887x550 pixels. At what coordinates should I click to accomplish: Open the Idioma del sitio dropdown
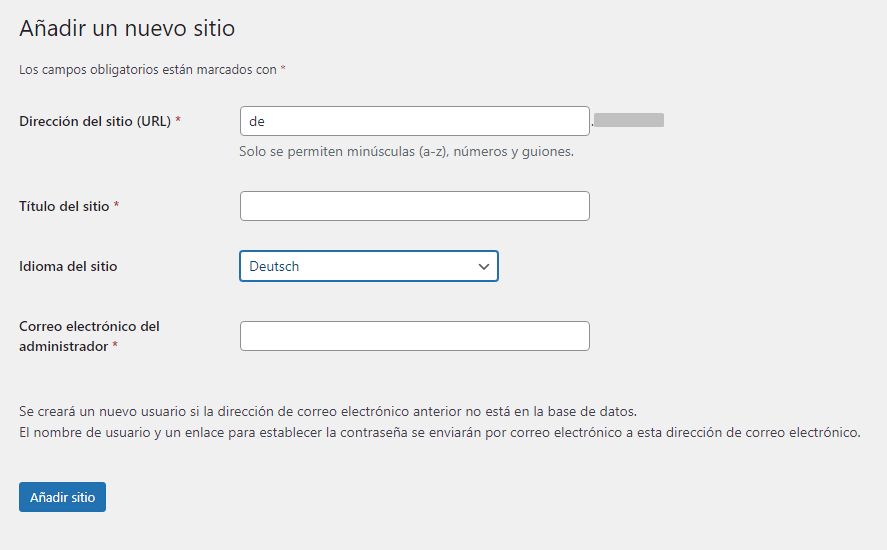[368, 266]
